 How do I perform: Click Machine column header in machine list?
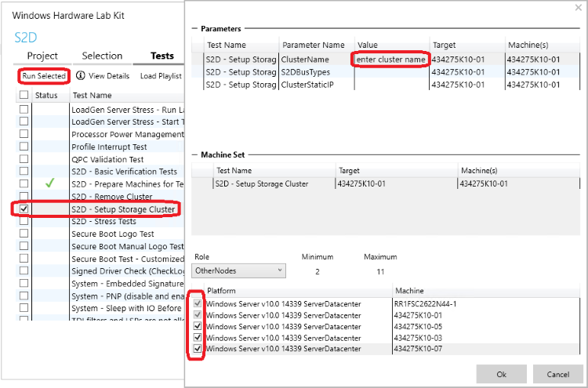tap(409, 291)
